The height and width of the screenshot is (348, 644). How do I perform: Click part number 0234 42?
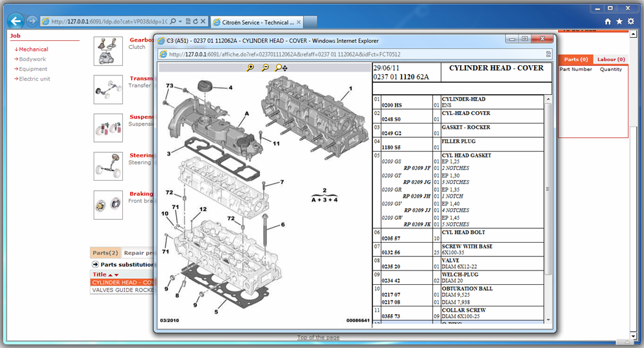(x=391, y=280)
